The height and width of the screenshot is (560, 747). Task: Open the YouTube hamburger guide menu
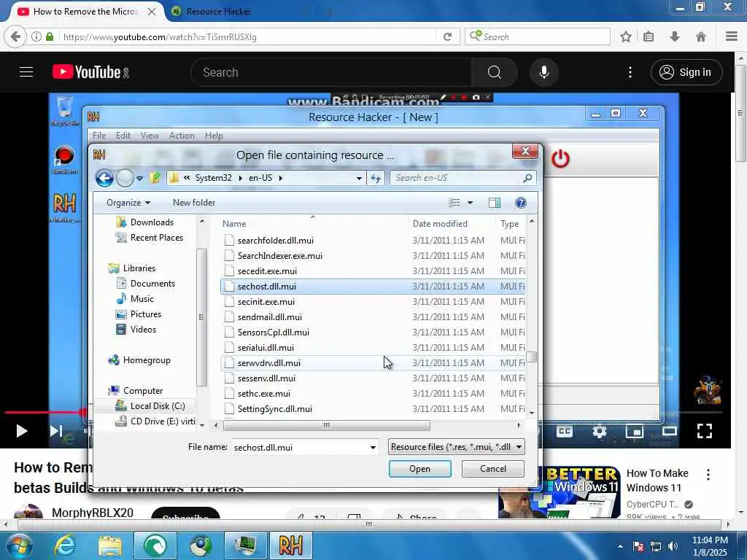26,72
